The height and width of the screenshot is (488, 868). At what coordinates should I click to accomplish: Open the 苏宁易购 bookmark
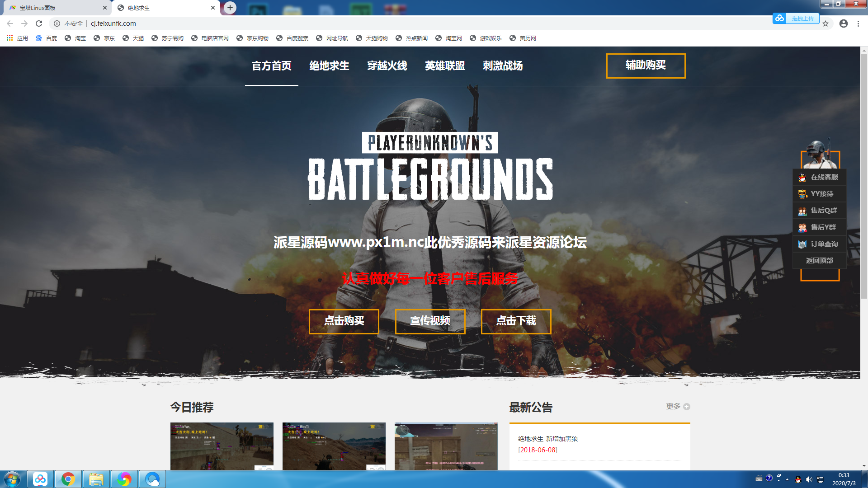pos(168,38)
